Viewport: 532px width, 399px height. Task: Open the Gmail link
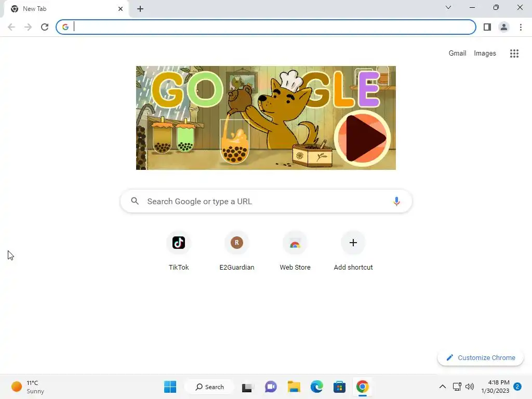pos(457,54)
